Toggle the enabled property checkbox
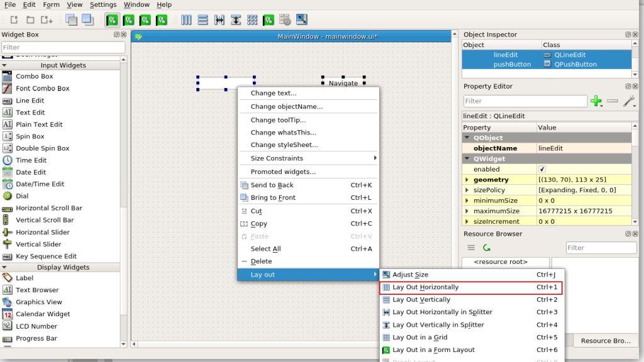This screenshot has width=644, height=362. point(542,170)
